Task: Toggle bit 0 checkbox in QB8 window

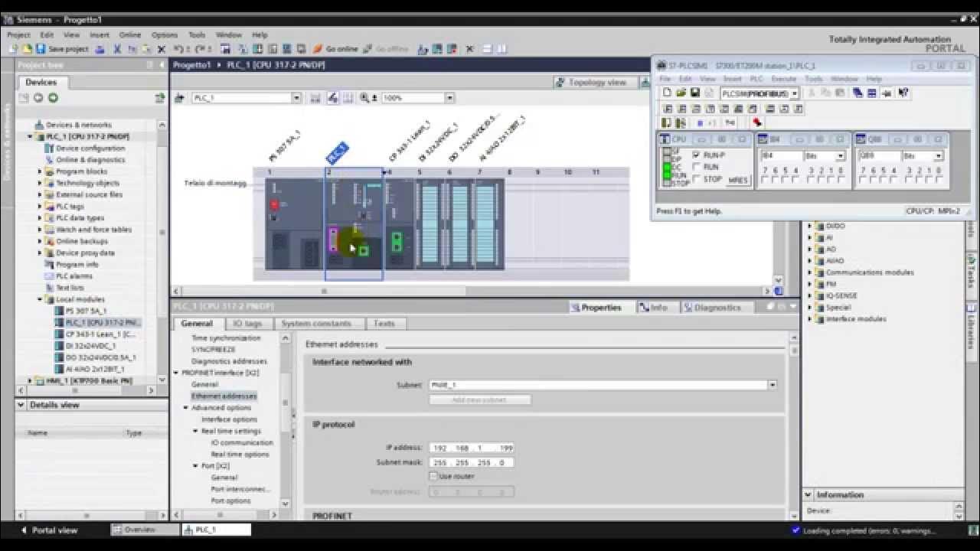Action: [x=939, y=180]
